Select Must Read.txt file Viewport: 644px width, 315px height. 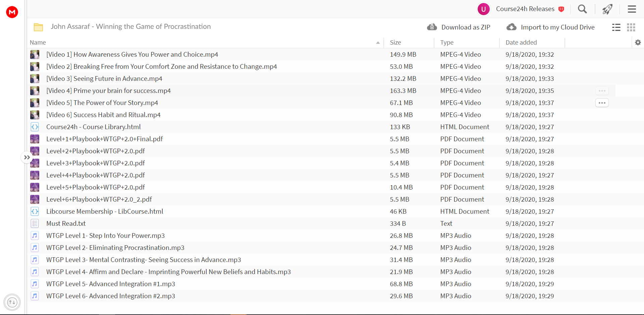pyautogui.click(x=66, y=223)
